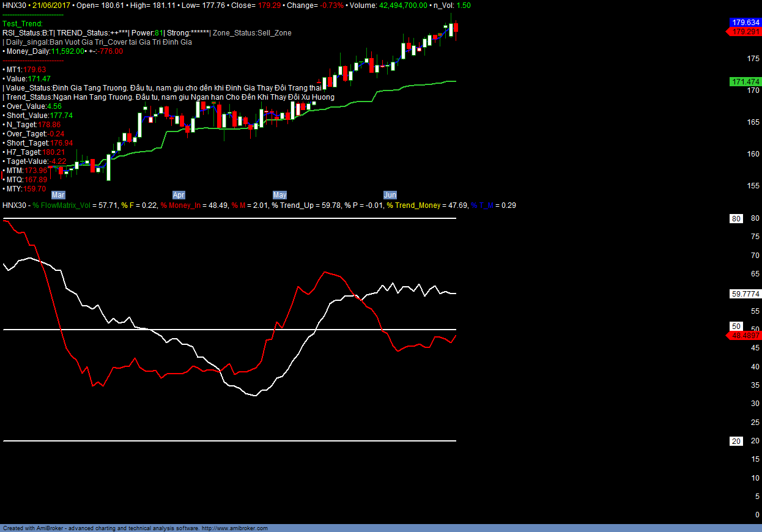Select the red 48.4897 Money_In value label
The width and height of the screenshot is (762, 532).
[745, 336]
